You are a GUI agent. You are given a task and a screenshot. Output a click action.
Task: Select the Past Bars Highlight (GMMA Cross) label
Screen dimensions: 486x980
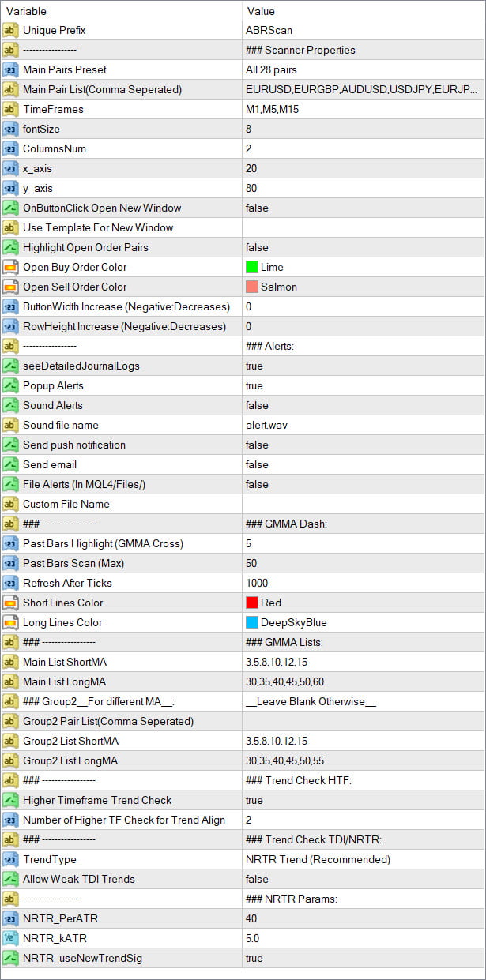click(x=103, y=543)
